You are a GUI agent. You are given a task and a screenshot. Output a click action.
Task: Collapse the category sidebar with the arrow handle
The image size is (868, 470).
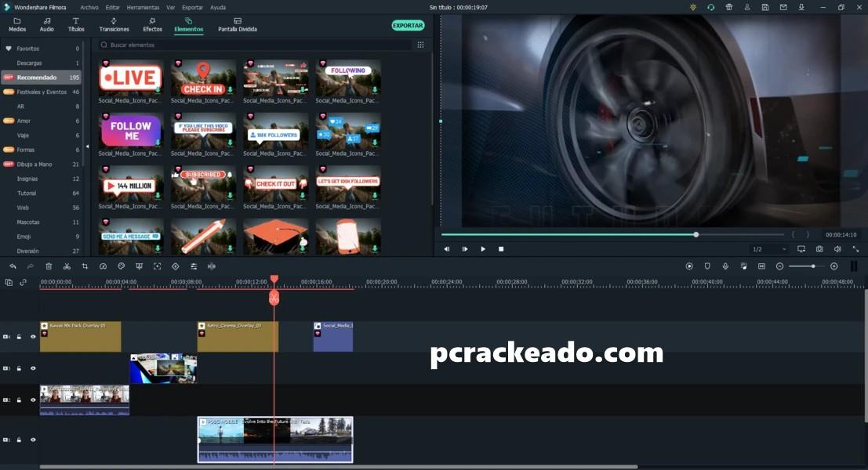point(87,146)
